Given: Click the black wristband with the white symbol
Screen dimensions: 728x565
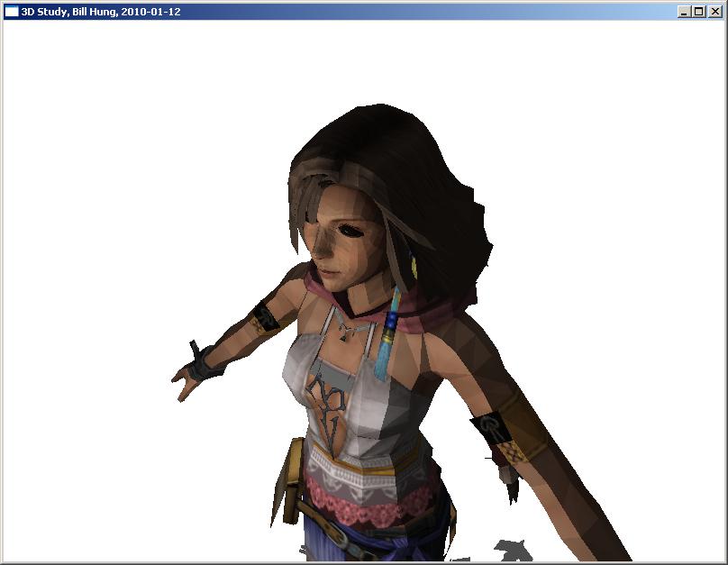Looking at the screenshot, I should pyautogui.click(x=491, y=426).
